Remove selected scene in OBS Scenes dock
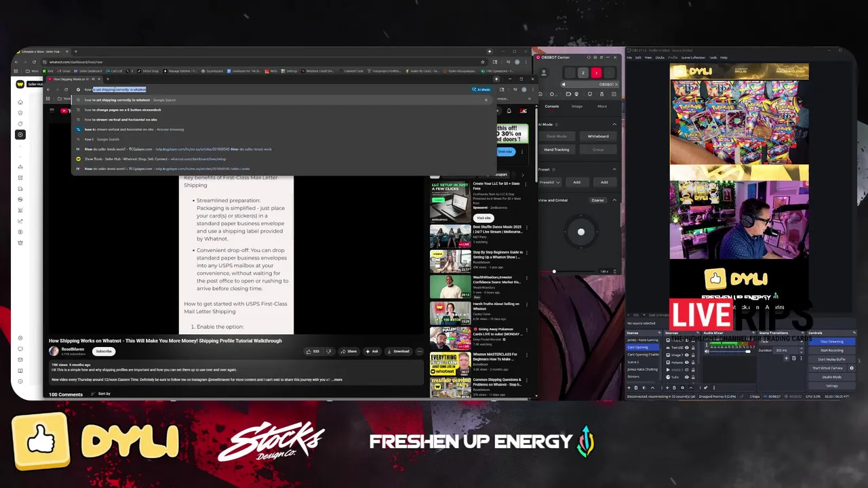Viewport: 868px width, 488px height. click(636, 388)
